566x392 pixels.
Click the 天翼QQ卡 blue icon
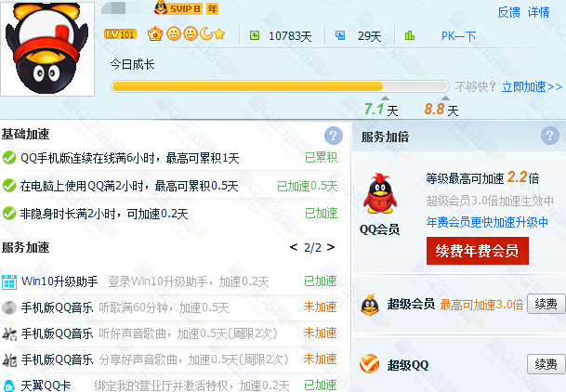pyautogui.click(x=9, y=385)
